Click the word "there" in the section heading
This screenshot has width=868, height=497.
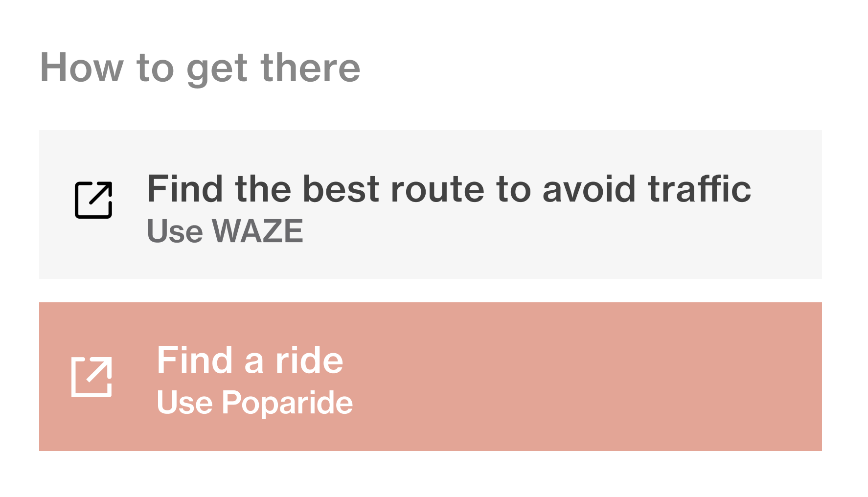coord(311,68)
